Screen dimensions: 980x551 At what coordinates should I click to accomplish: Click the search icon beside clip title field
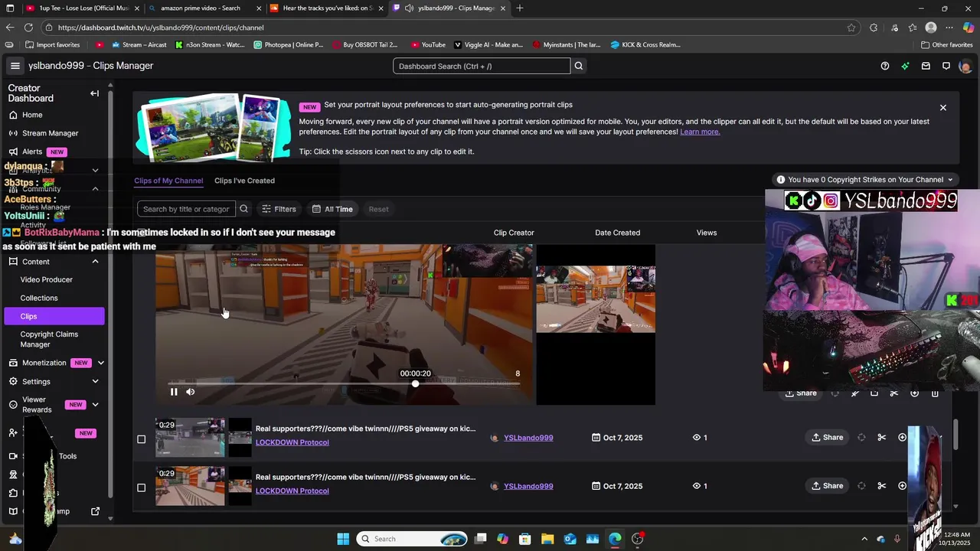pyautogui.click(x=243, y=209)
